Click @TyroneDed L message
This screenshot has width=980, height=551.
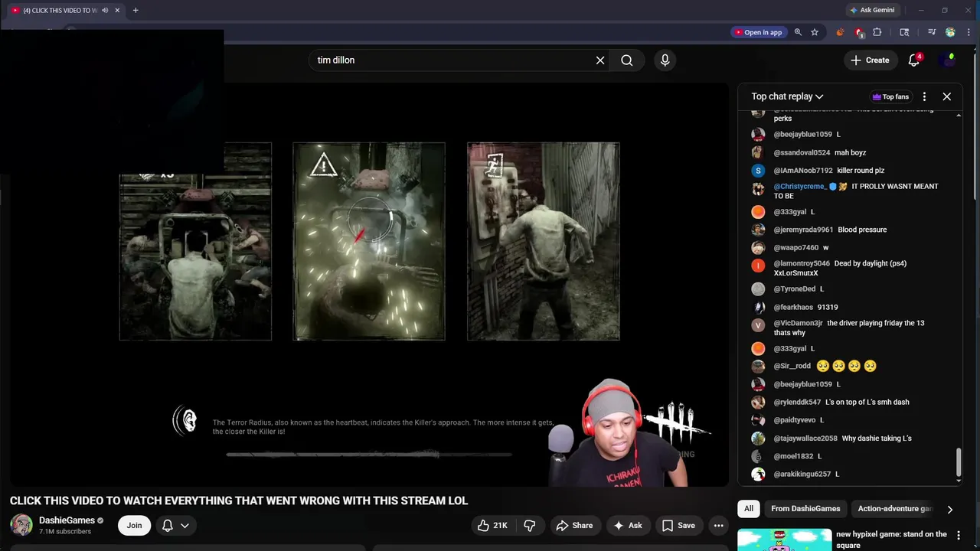(850, 289)
